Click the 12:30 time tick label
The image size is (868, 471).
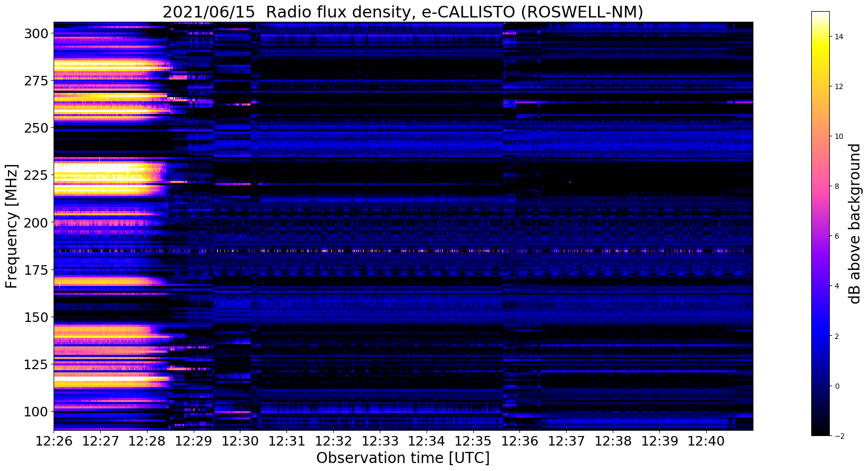(240, 441)
